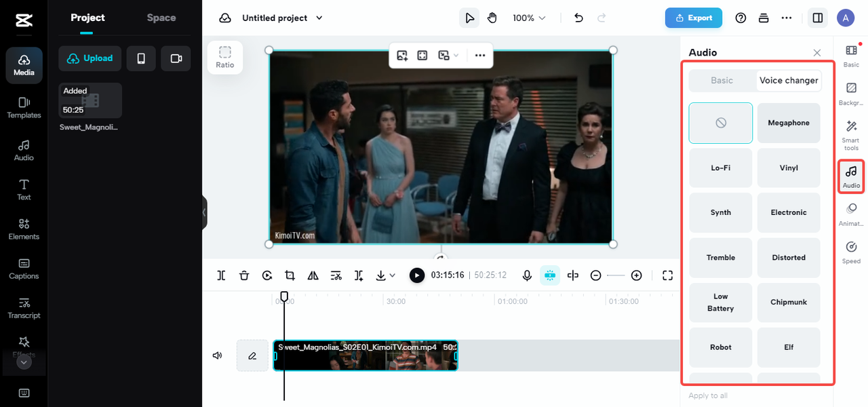Click the Sweet_Magnolias media thumbnail
Viewport: 868px width, 407px height.
(90, 100)
